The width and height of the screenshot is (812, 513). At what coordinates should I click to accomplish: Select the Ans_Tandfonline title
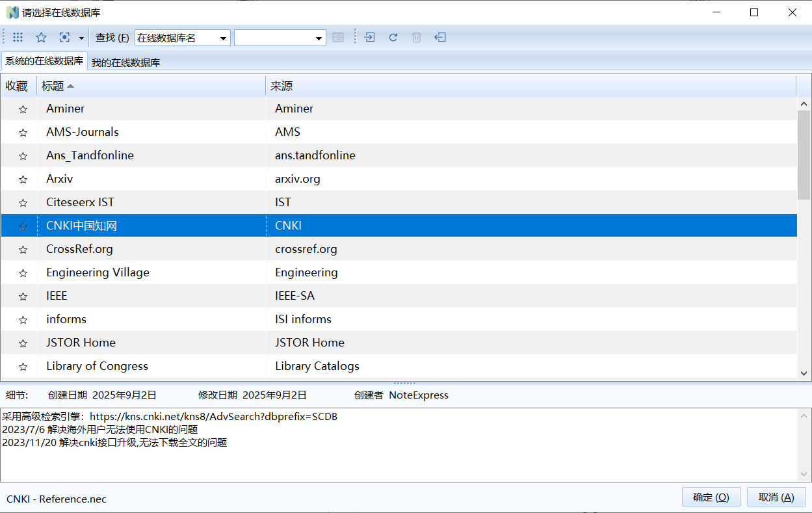(90, 155)
